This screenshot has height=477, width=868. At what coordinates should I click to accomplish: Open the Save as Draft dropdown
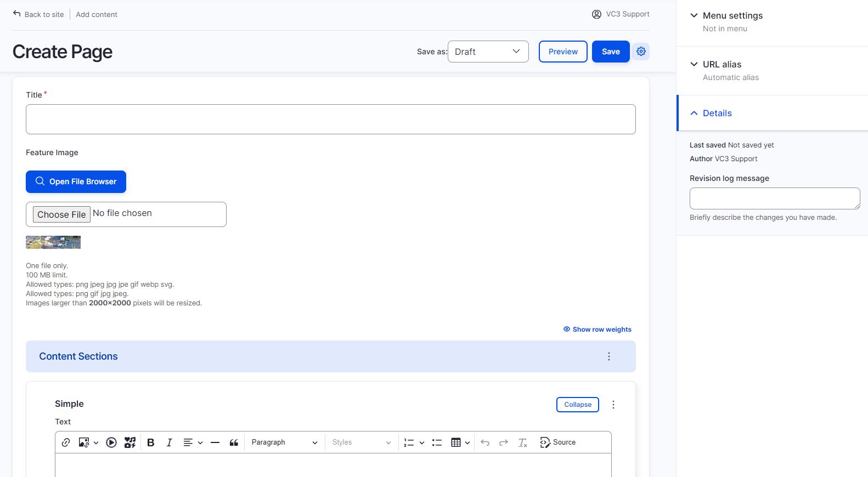(488, 52)
